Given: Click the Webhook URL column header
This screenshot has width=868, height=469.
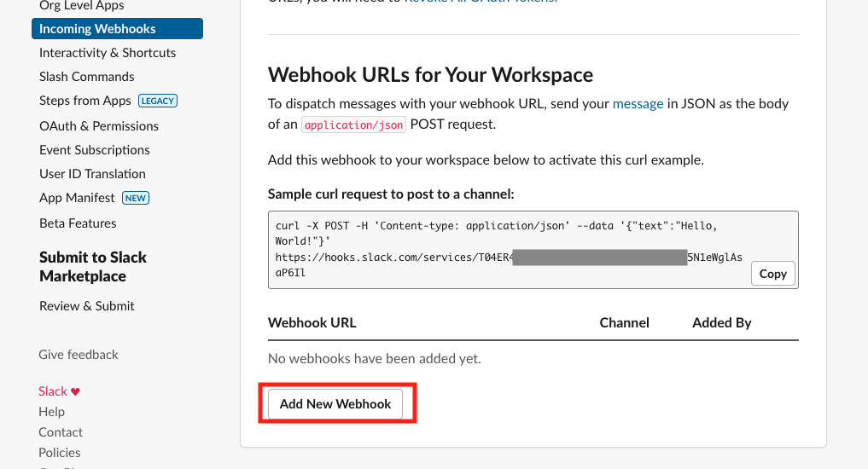Looking at the screenshot, I should (x=312, y=323).
